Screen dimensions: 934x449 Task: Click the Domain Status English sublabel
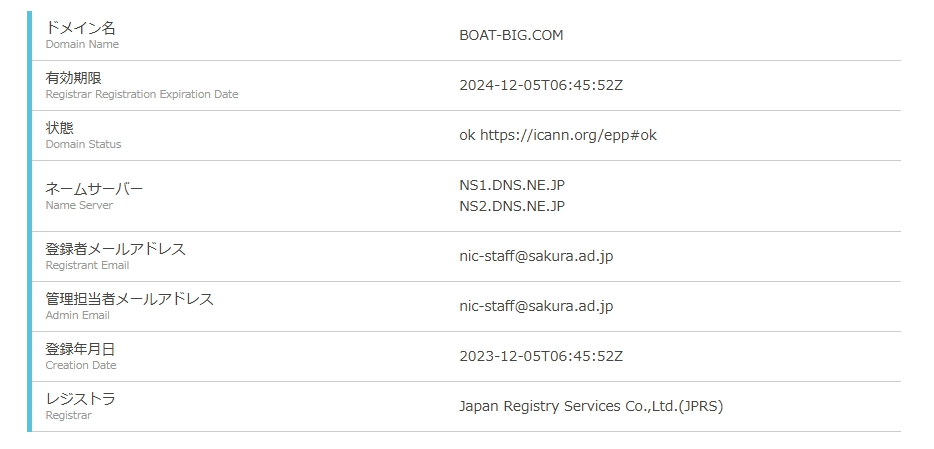pyautogui.click(x=83, y=145)
